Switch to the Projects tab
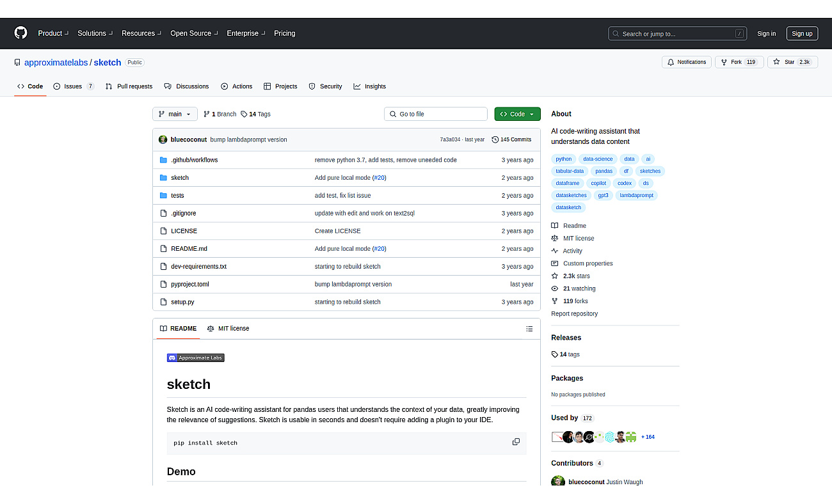Image resolution: width=832 pixels, height=504 pixels. tap(280, 86)
